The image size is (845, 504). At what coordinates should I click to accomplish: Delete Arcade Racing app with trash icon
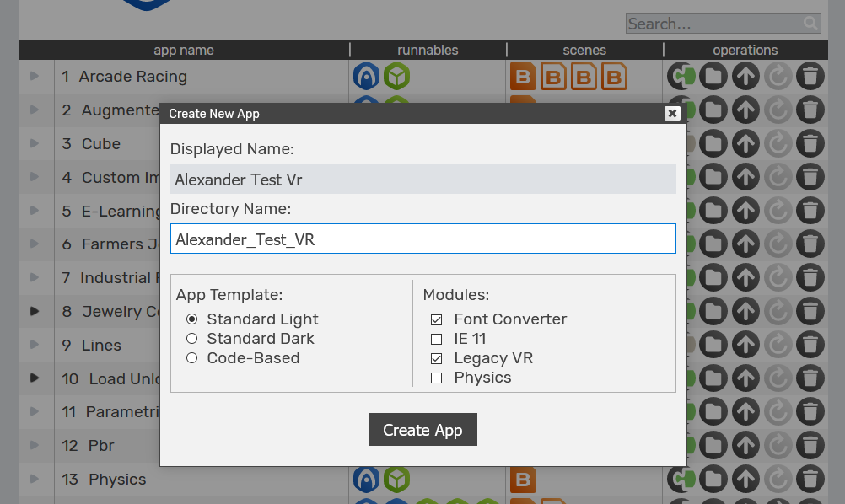coord(810,77)
